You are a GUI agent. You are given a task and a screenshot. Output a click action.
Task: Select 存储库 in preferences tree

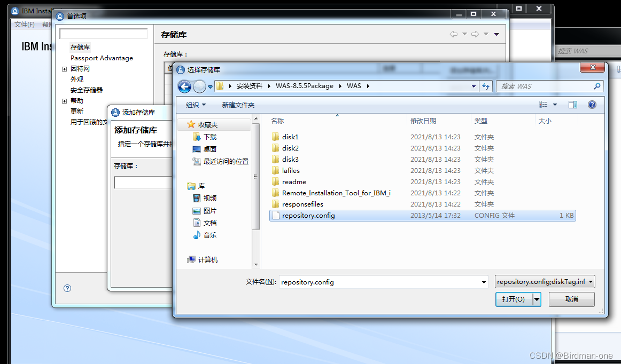(80, 48)
